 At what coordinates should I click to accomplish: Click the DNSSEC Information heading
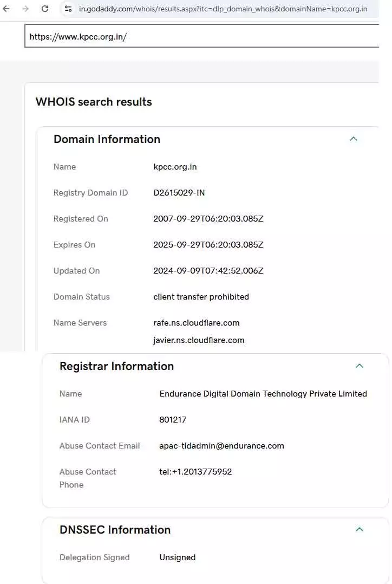115,530
